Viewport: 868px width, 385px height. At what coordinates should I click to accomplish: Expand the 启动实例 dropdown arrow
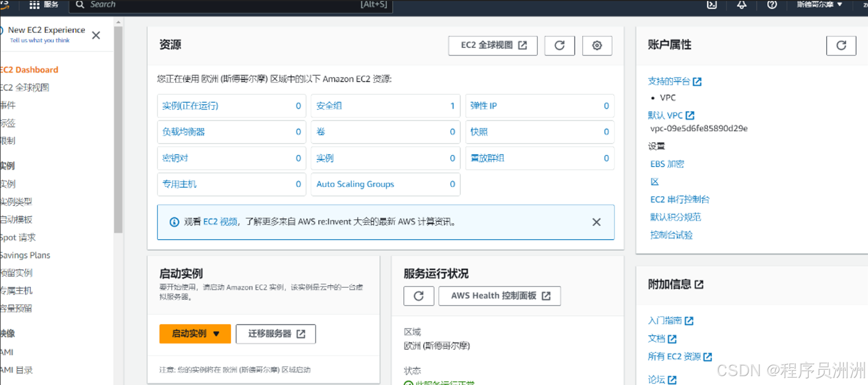216,334
